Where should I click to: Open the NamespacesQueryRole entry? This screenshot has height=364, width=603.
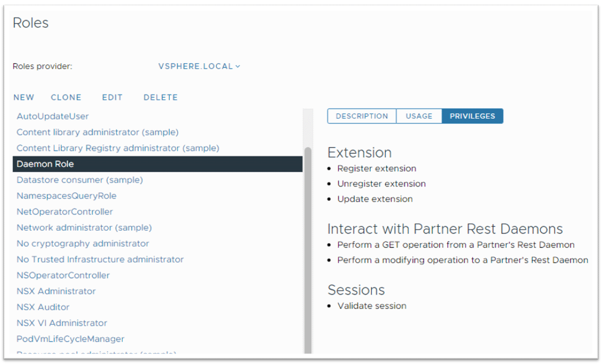click(66, 196)
